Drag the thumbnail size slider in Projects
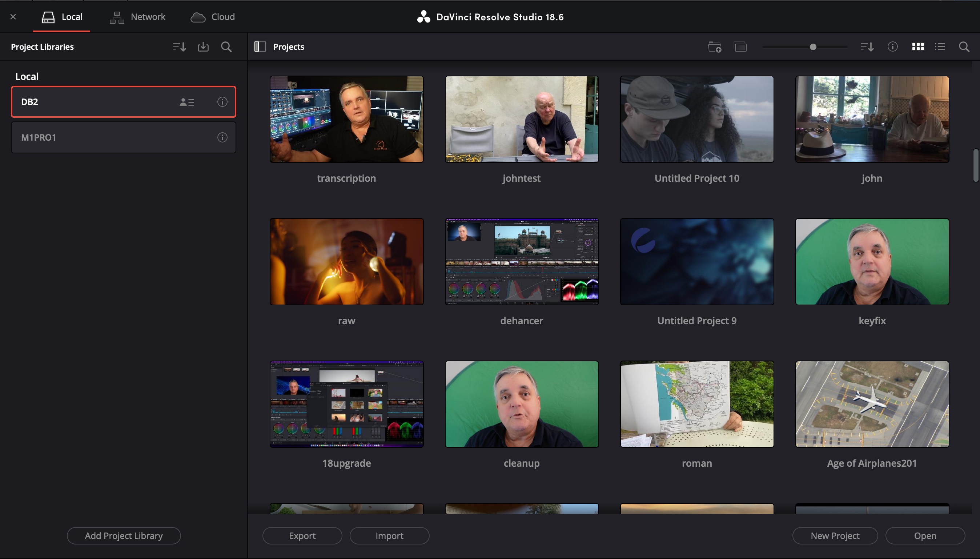The height and width of the screenshot is (559, 980). click(812, 47)
